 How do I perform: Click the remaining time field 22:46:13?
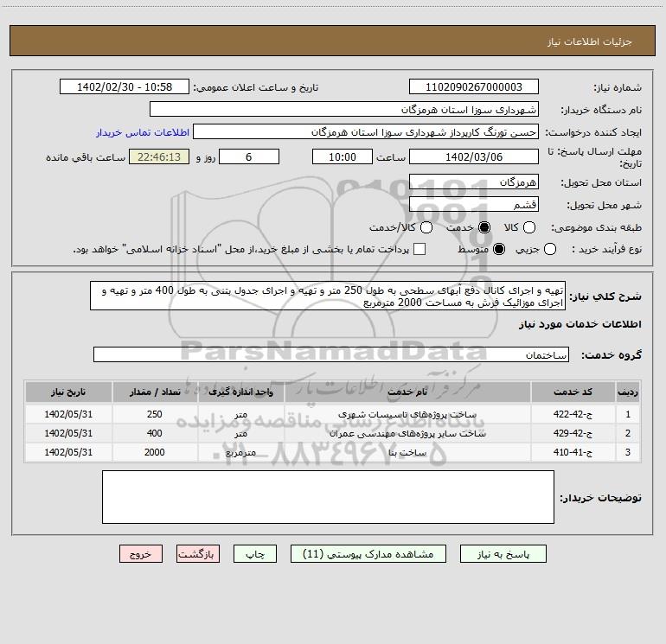[x=159, y=156]
